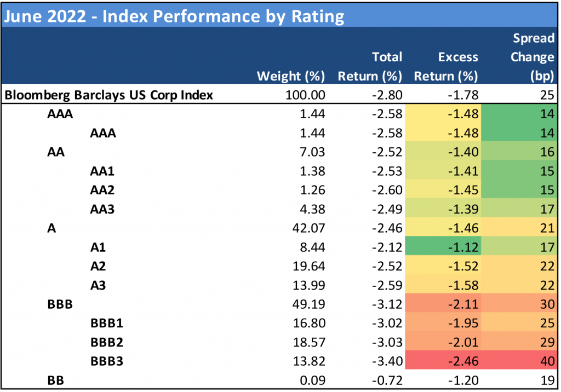This screenshot has width=561, height=392.
Task: Select the BBB3 rating row label
Action: [107, 361]
